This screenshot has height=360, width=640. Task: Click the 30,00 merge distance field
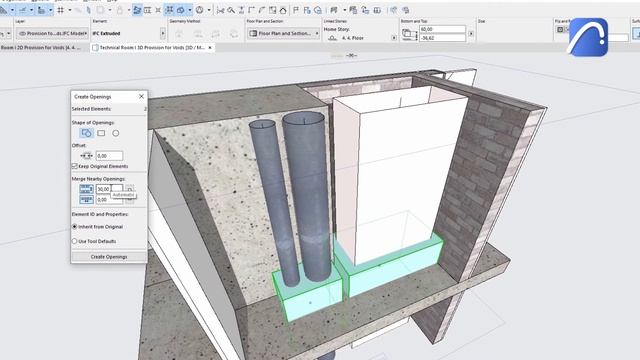tap(109, 189)
